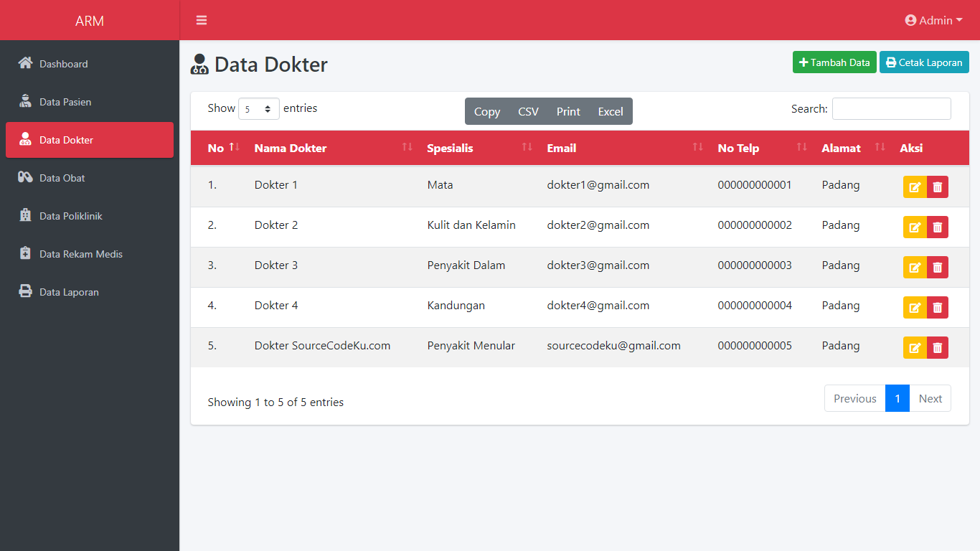
Task: Click the Data Dokter page heading
Action: [x=259, y=64]
